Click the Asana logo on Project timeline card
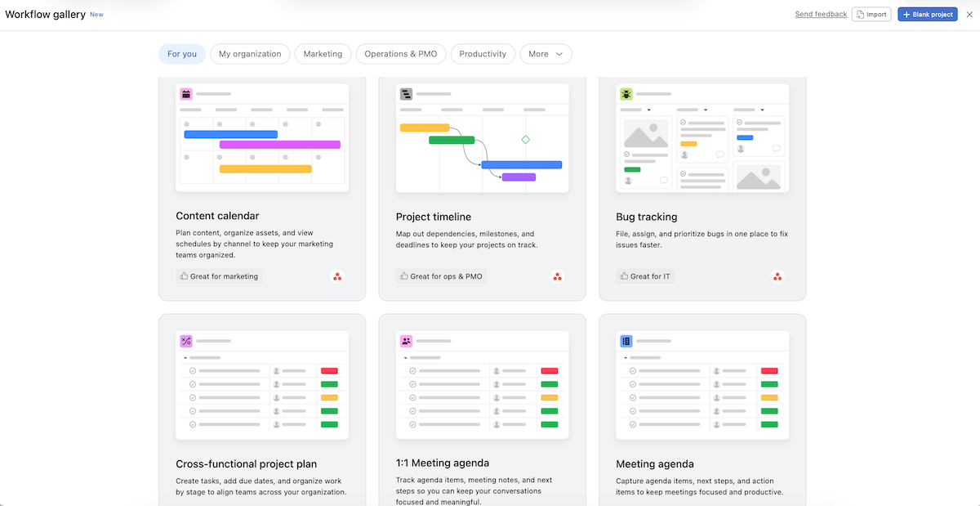The height and width of the screenshot is (506, 980). [x=558, y=276]
